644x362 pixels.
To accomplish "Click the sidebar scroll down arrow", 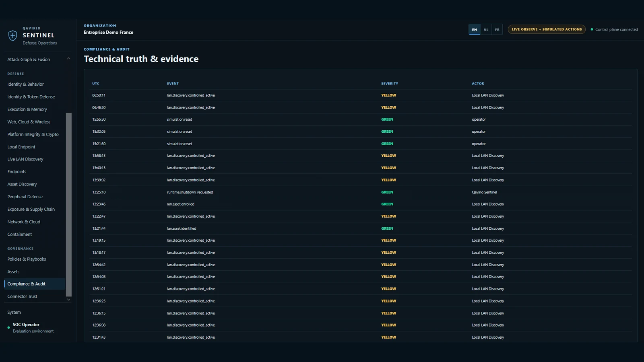I will tap(68, 299).
